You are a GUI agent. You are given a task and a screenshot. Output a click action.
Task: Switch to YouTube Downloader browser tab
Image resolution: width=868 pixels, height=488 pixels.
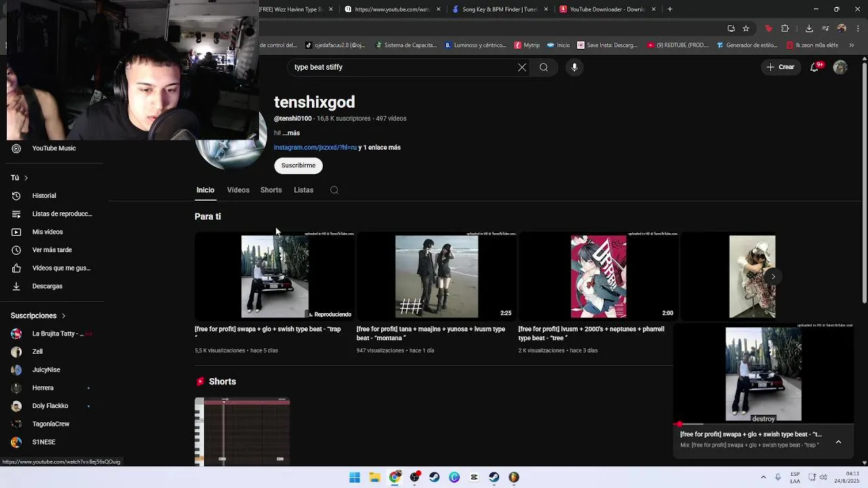pyautogui.click(x=607, y=9)
